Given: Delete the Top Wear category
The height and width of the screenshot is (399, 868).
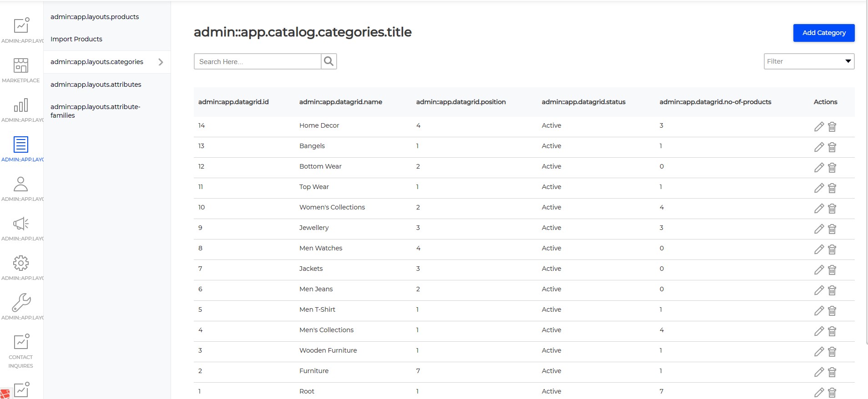Looking at the screenshot, I should pyautogui.click(x=832, y=188).
